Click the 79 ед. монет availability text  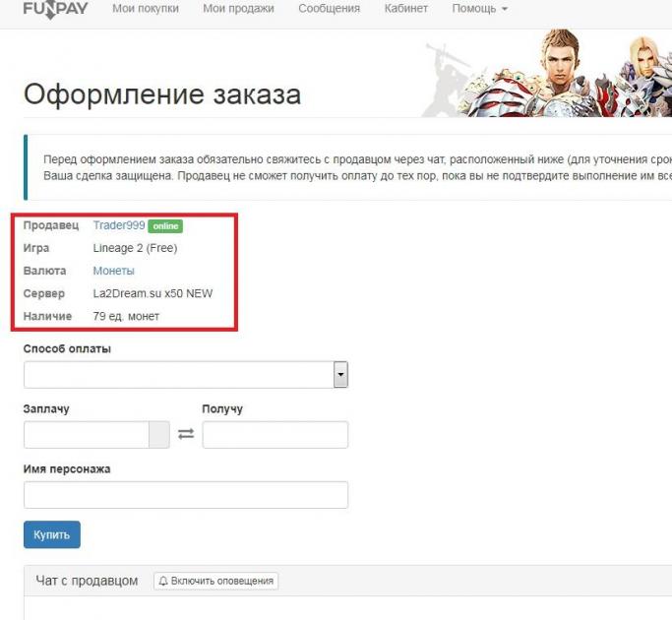(126, 317)
